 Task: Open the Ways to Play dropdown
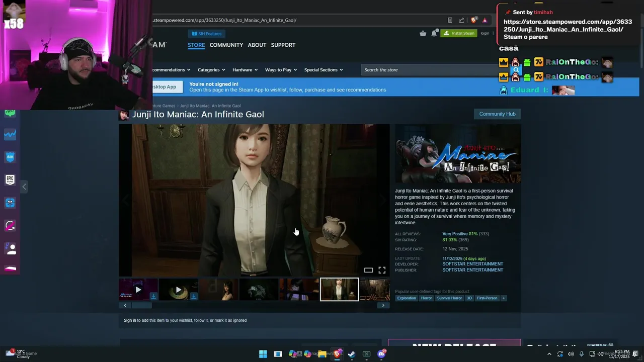click(x=281, y=70)
